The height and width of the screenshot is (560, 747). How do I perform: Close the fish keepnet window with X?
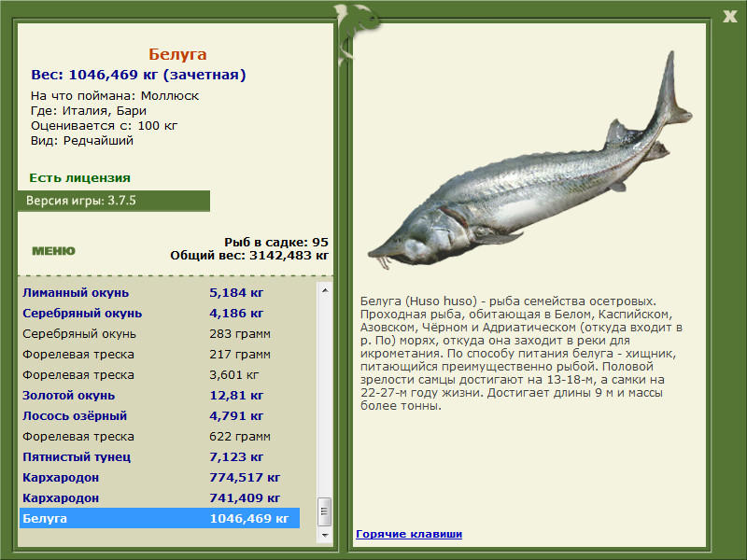coord(729,16)
